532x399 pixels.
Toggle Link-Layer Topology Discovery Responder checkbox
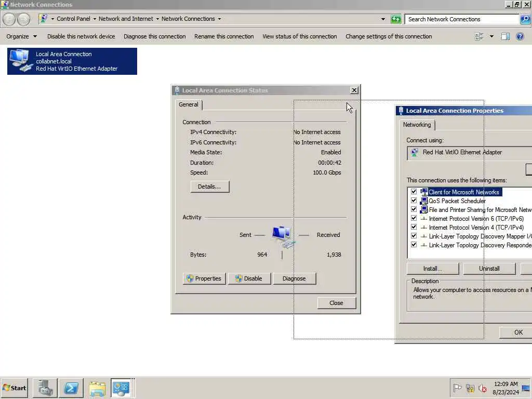coord(414,245)
